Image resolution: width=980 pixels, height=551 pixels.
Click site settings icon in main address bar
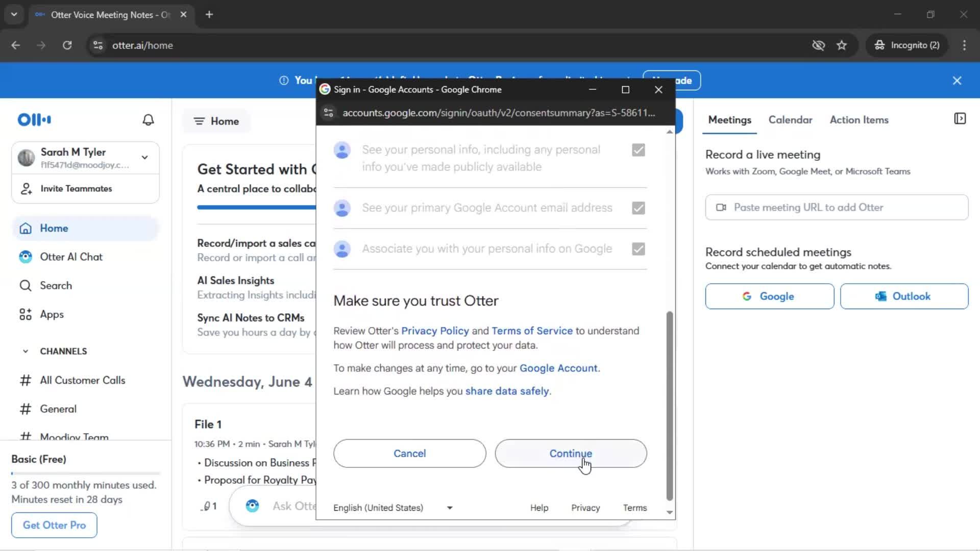click(x=97, y=45)
